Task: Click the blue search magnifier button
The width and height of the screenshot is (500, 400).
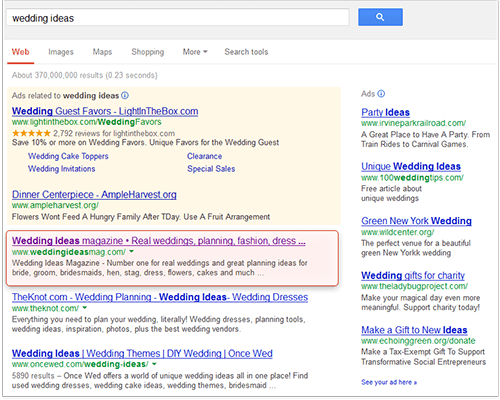Action: (380, 17)
